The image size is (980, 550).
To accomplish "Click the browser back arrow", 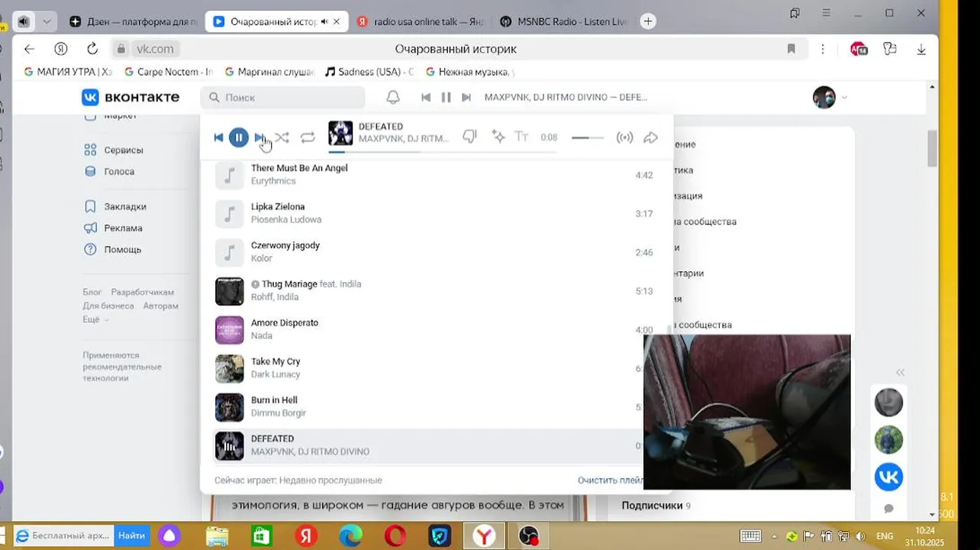I will click(29, 49).
